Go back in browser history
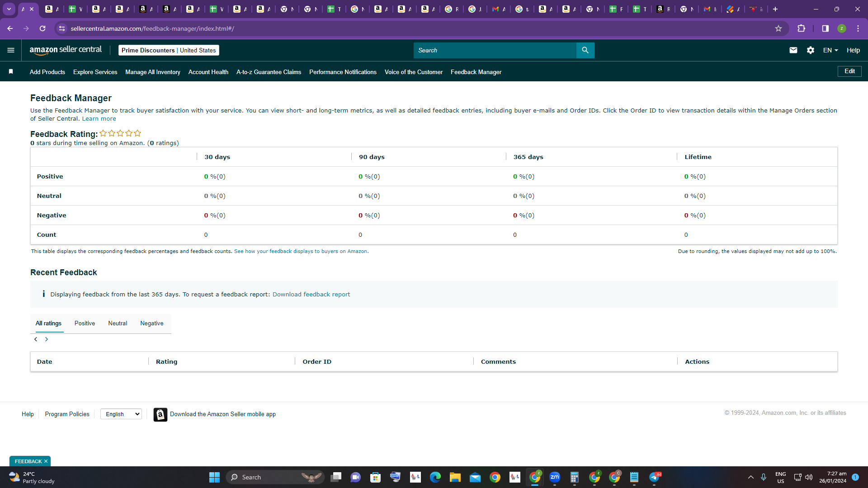The width and height of the screenshot is (868, 488). [10, 28]
